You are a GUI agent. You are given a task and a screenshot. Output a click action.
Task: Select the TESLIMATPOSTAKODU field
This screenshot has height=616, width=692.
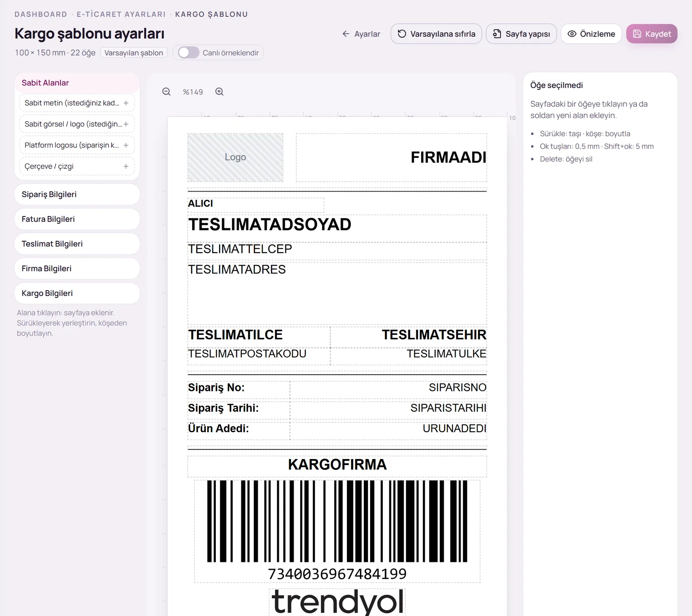pyautogui.click(x=259, y=356)
